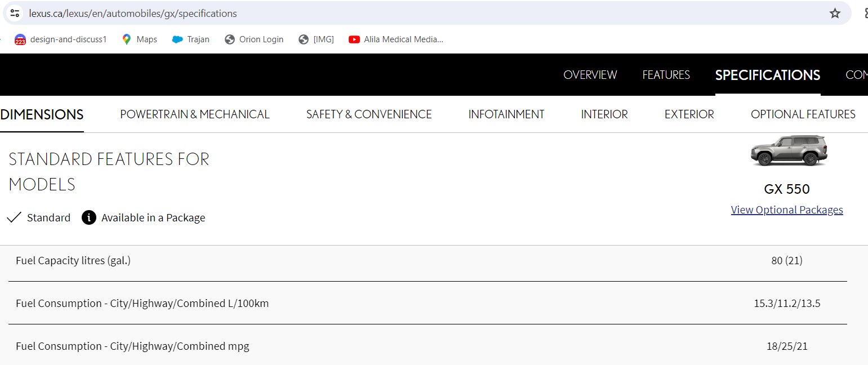Switch to the Infotainment tab

point(506,114)
